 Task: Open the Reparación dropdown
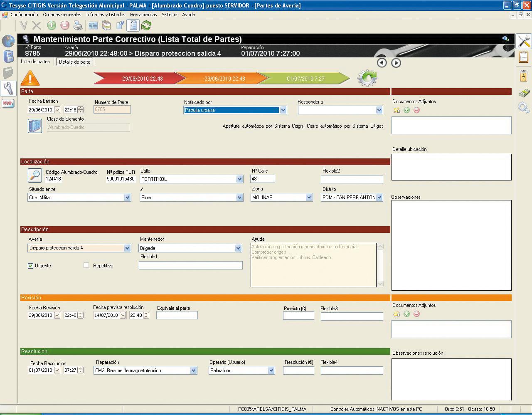point(193,371)
